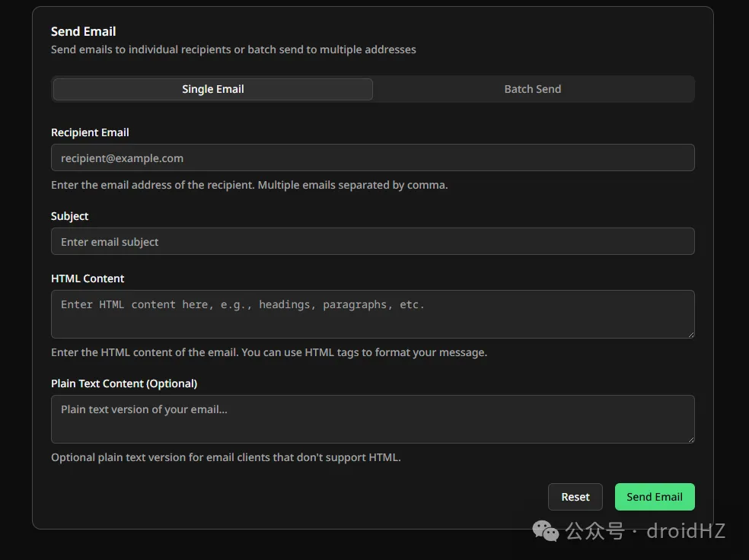This screenshot has width=749, height=560.
Task: Click the green Send Email button
Action: [654, 497]
